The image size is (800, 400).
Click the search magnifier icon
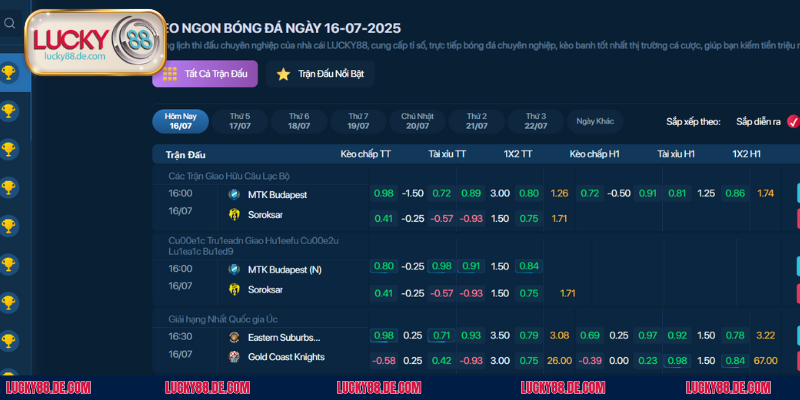tap(9, 21)
